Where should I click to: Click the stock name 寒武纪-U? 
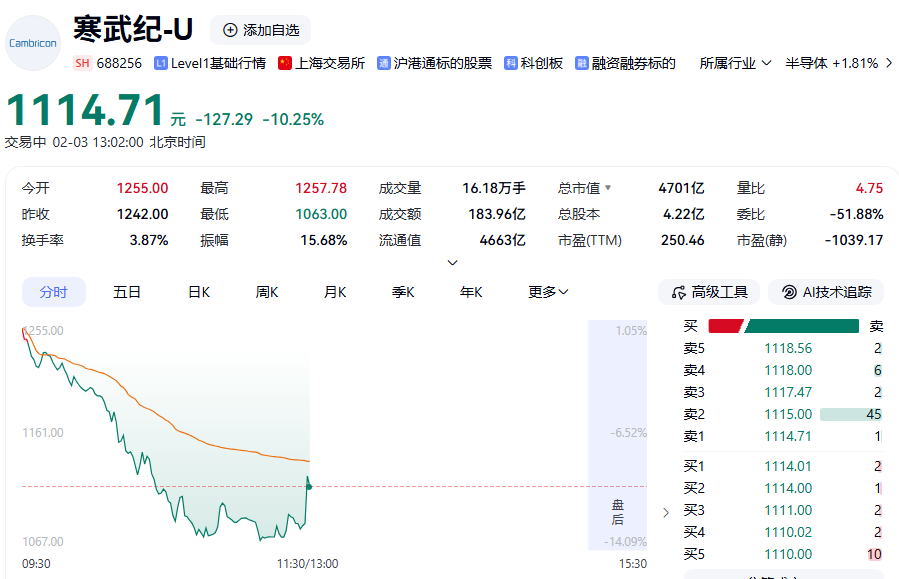[x=133, y=29]
